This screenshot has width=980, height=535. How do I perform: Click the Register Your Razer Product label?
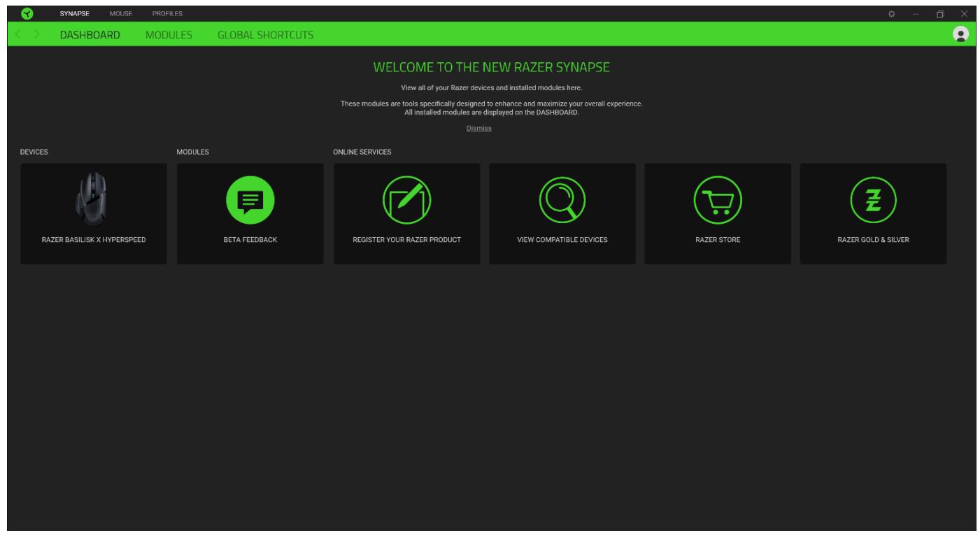click(406, 240)
